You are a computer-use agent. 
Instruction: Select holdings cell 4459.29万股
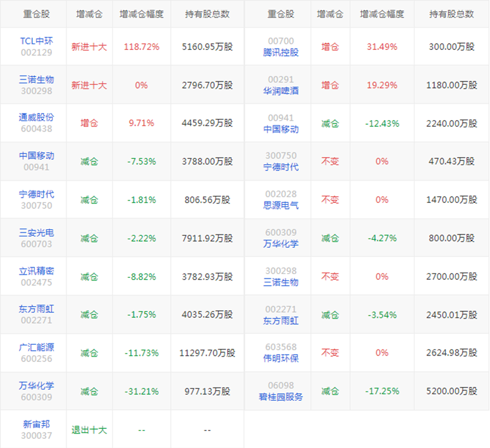click(x=208, y=123)
